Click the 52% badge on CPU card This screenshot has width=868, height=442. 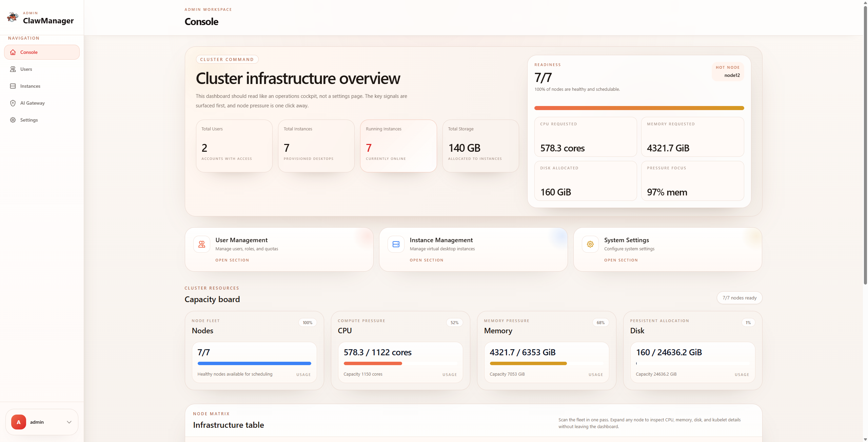click(454, 322)
